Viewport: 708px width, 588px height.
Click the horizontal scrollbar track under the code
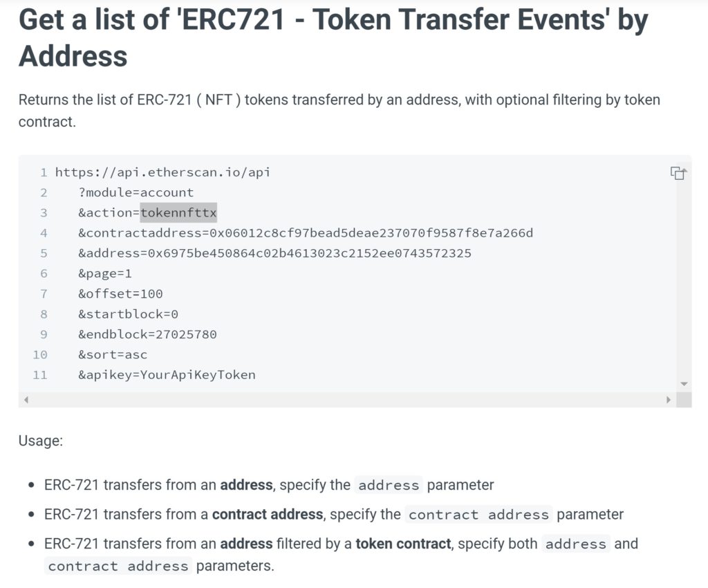pyautogui.click(x=346, y=400)
